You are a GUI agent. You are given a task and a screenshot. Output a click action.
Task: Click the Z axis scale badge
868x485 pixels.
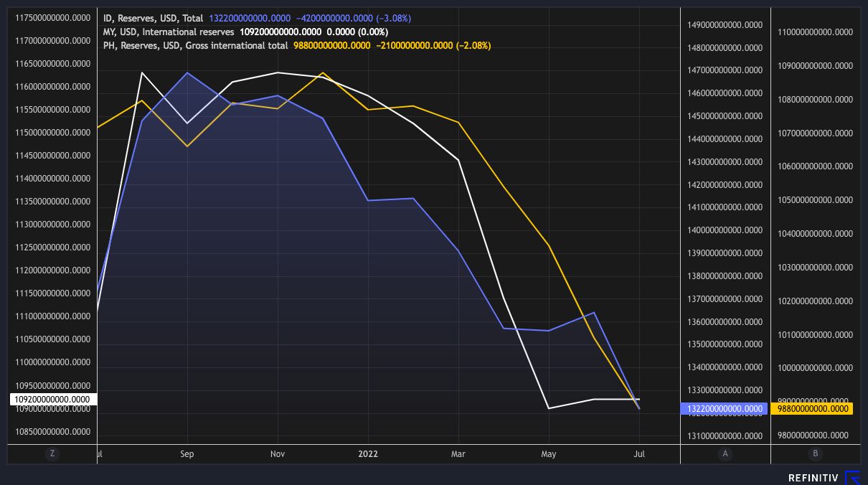52,453
